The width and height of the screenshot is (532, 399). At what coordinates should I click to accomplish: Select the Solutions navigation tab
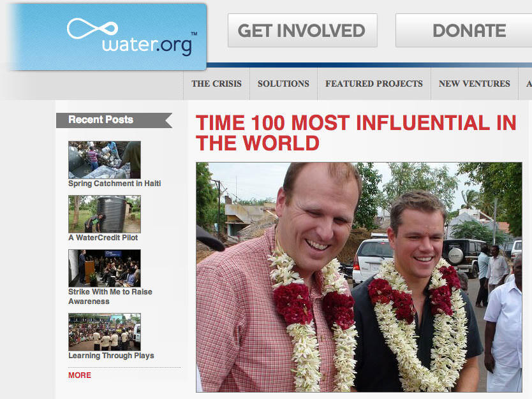[283, 83]
